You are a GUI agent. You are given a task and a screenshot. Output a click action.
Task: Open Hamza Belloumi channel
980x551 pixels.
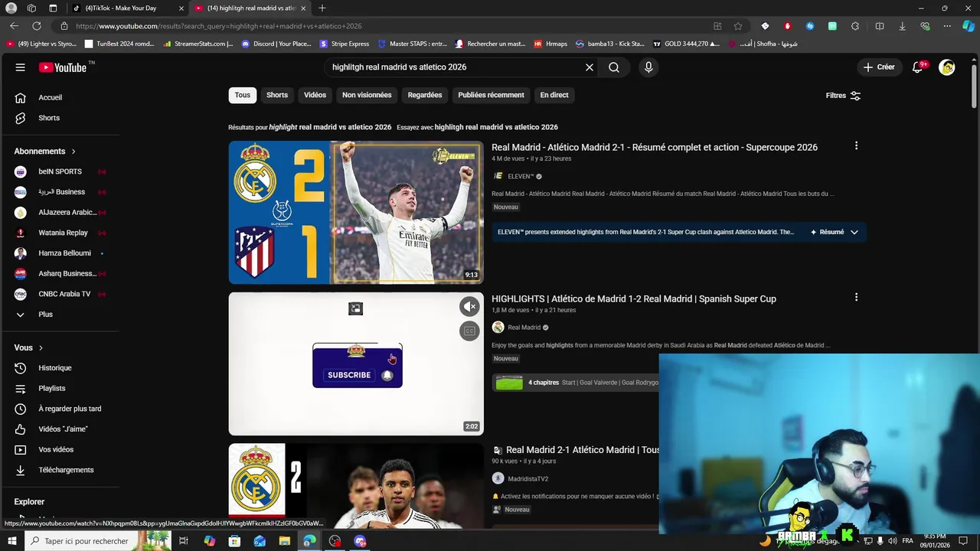coord(60,253)
